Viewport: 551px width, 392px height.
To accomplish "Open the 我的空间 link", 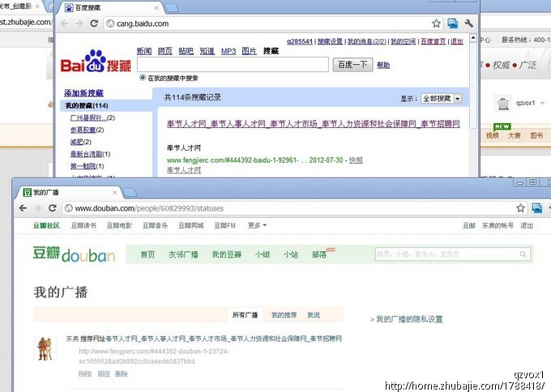I will click(404, 41).
